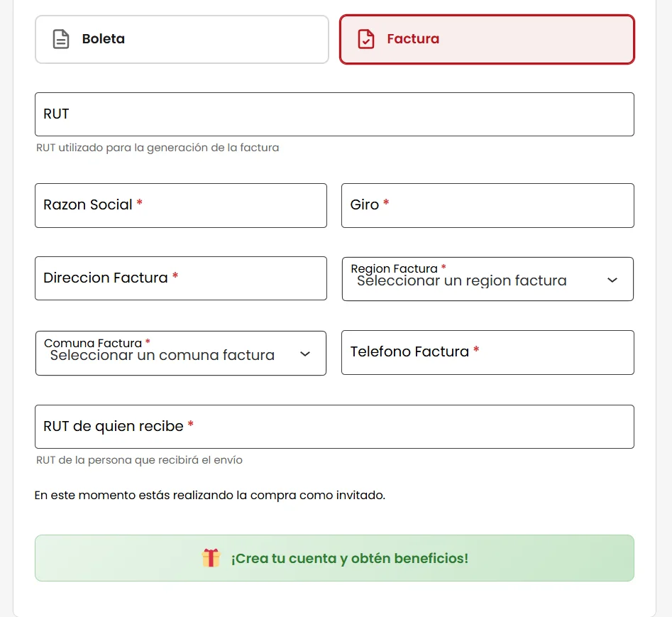The height and width of the screenshot is (617, 672).
Task: Open the Region Factura dropdown
Action: point(488,279)
